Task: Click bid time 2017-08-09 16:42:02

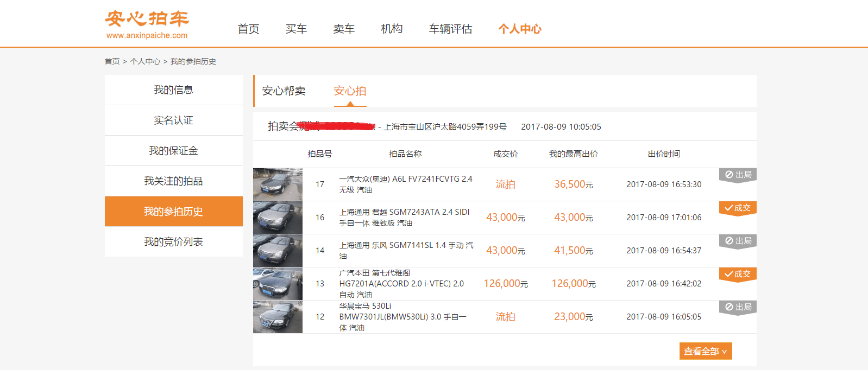Action: pyautogui.click(x=664, y=284)
